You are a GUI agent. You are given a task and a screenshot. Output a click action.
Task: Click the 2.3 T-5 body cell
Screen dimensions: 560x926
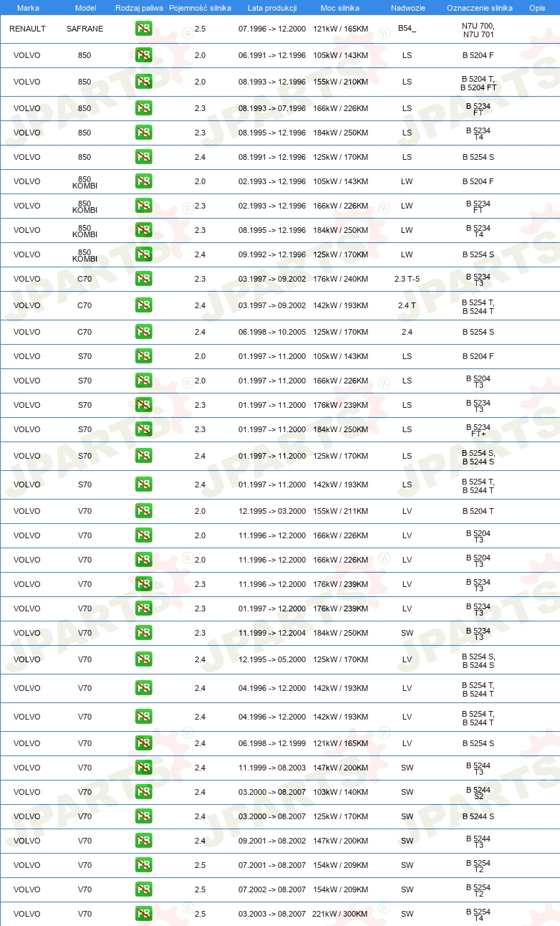pos(407,279)
